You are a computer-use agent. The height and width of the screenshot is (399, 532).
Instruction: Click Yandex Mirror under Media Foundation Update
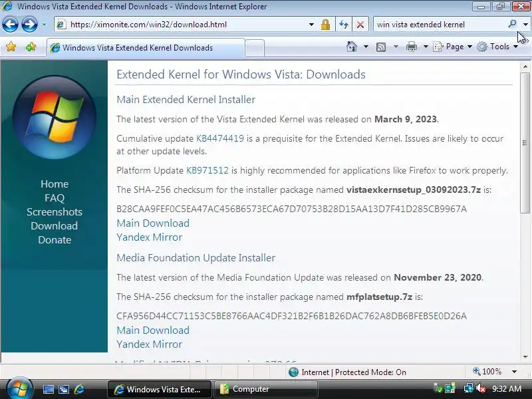pos(149,344)
